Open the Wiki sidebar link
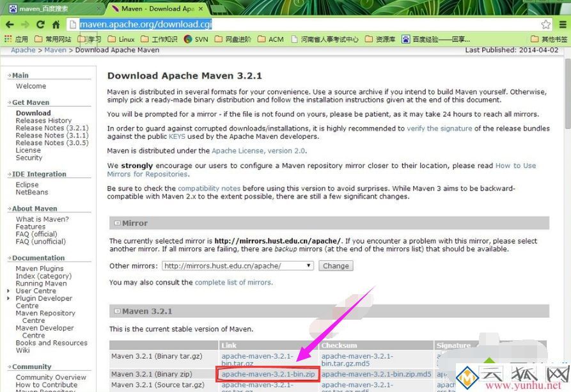This screenshot has width=571, height=392. (x=22, y=350)
